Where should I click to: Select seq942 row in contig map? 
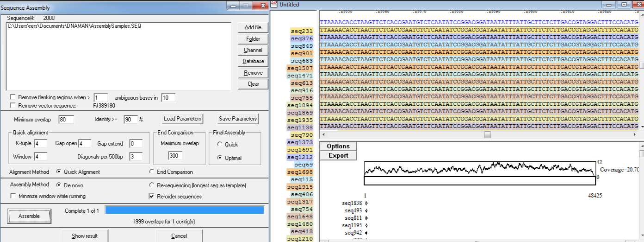(x=354, y=233)
